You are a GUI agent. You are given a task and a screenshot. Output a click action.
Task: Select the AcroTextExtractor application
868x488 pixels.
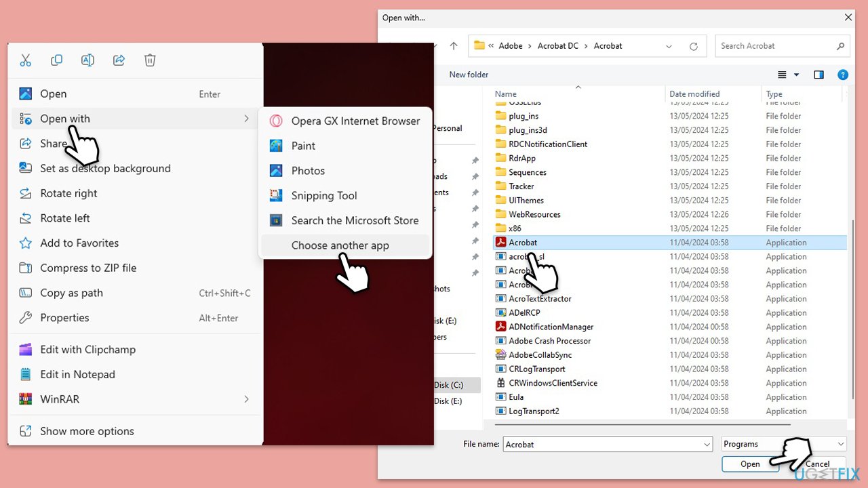pyautogui.click(x=540, y=299)
